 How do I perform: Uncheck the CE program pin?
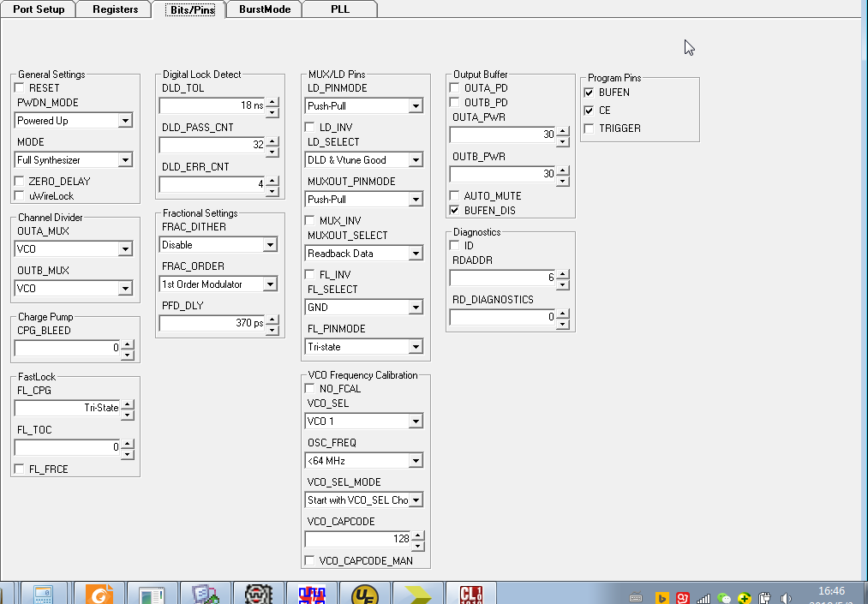tap(589, 111)
